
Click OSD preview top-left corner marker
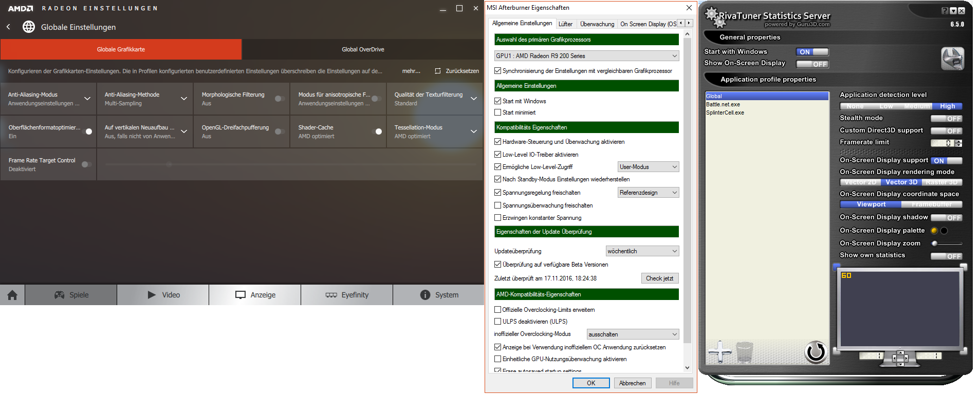[837, 267]
